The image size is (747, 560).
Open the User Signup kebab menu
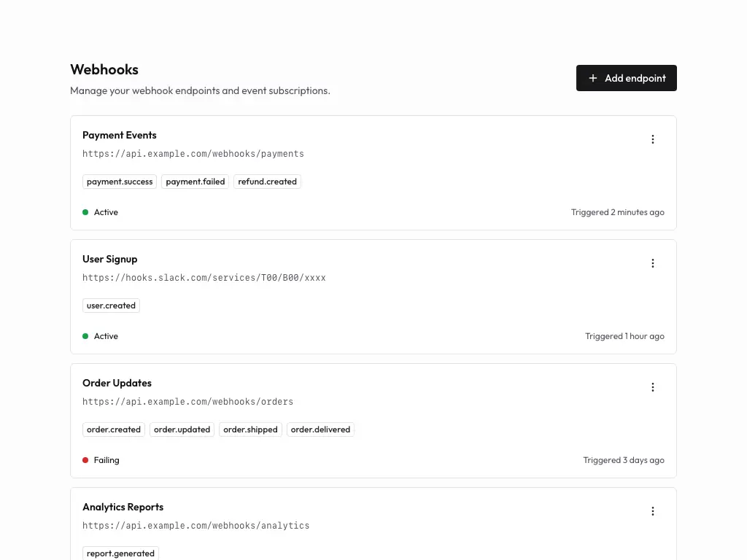(x=653, y=263)
